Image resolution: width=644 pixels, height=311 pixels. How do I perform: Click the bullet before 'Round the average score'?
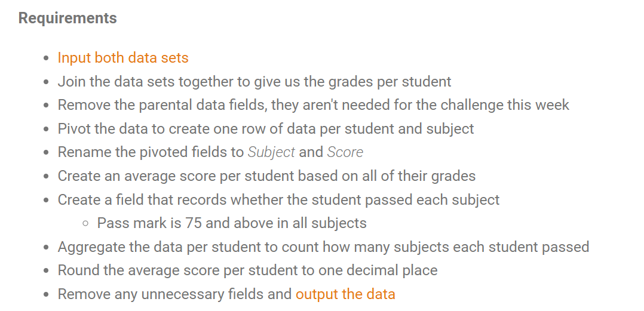click(46, 271)
